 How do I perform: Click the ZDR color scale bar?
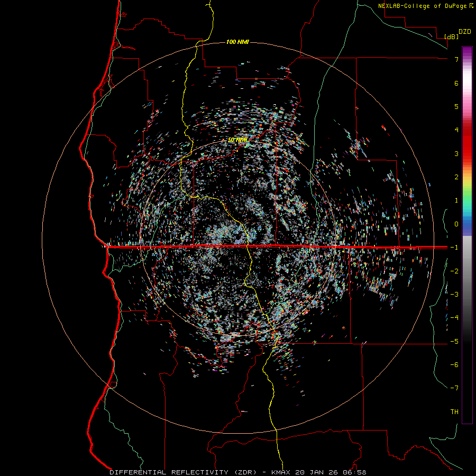coord(467,235)
